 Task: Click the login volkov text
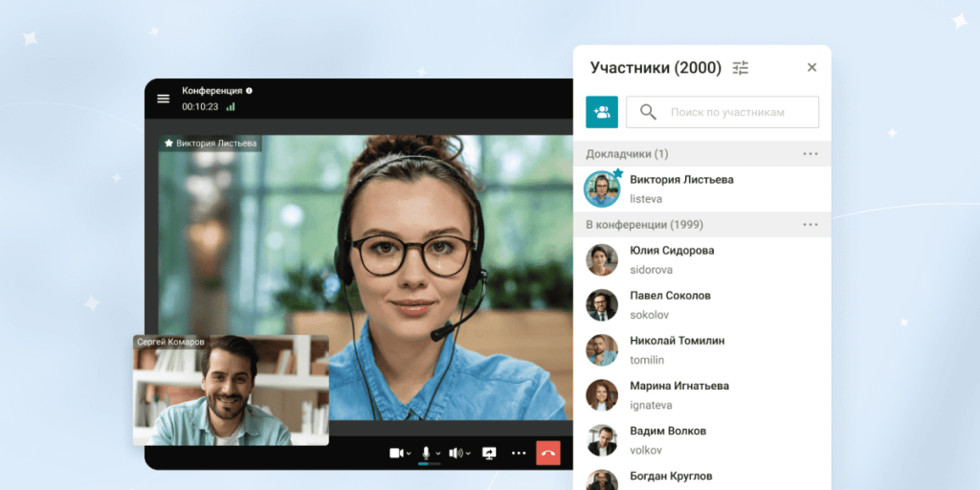coord(646,450)
